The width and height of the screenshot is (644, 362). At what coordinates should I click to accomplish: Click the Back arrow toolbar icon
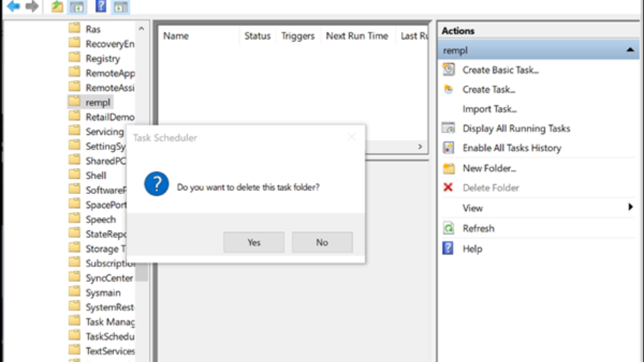point(13,6)
